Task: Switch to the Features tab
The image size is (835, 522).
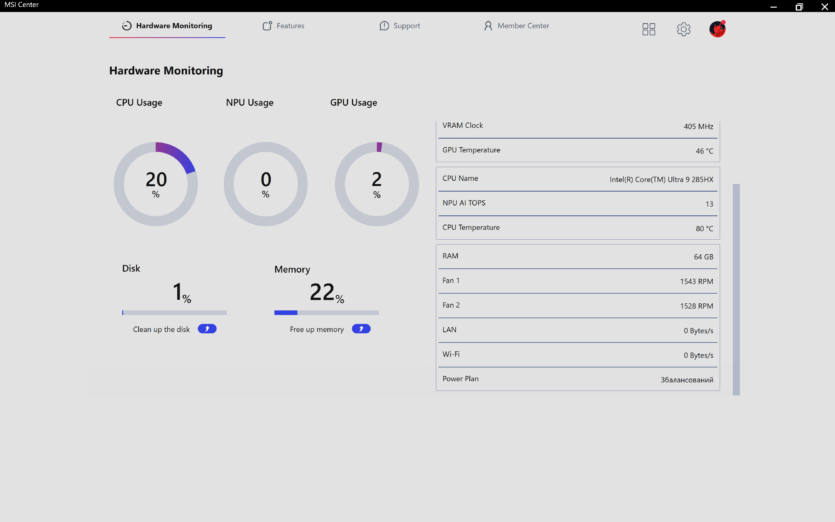Action: click(x=283, y=26)
